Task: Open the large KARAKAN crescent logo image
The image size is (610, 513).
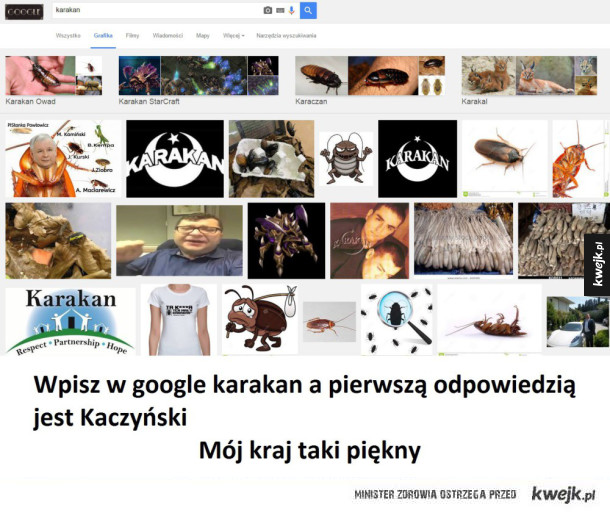Action: (175, 159)
